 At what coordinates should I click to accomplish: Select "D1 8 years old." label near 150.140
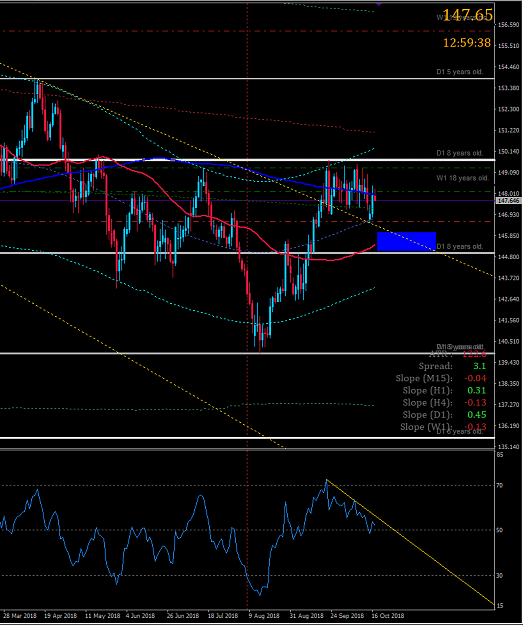pos(460,153)
